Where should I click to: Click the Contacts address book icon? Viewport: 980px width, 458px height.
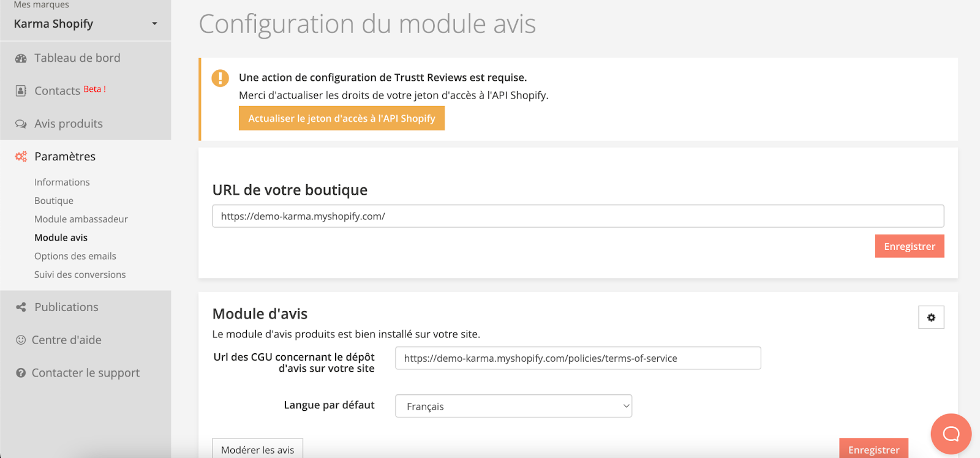coord(21,91)
